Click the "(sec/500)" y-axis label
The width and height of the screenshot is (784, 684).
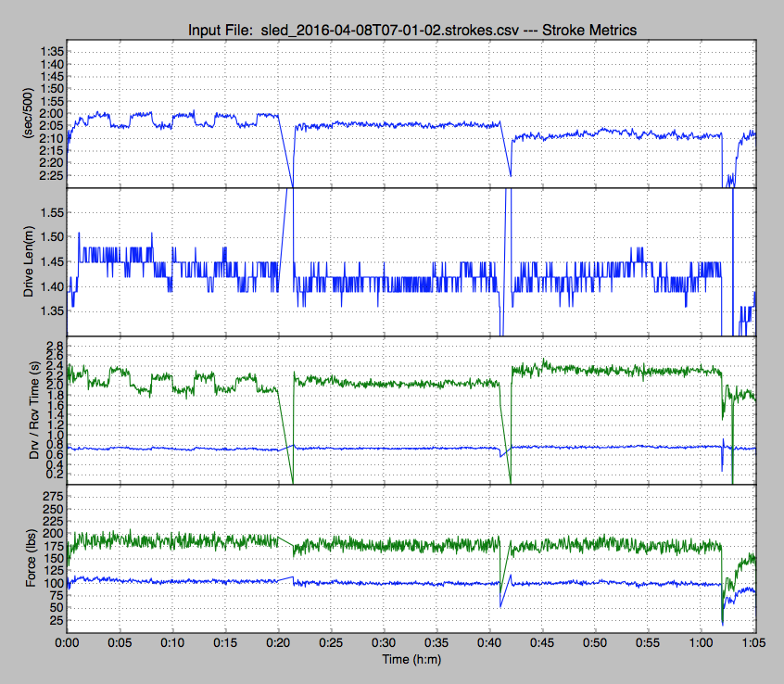(x=27, y=114)
